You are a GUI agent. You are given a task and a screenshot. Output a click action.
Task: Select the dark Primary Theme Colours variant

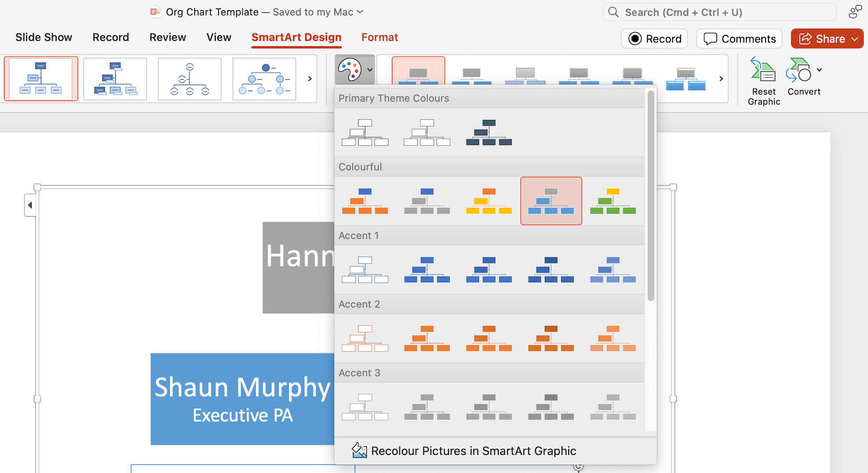(x=488, y=132)
